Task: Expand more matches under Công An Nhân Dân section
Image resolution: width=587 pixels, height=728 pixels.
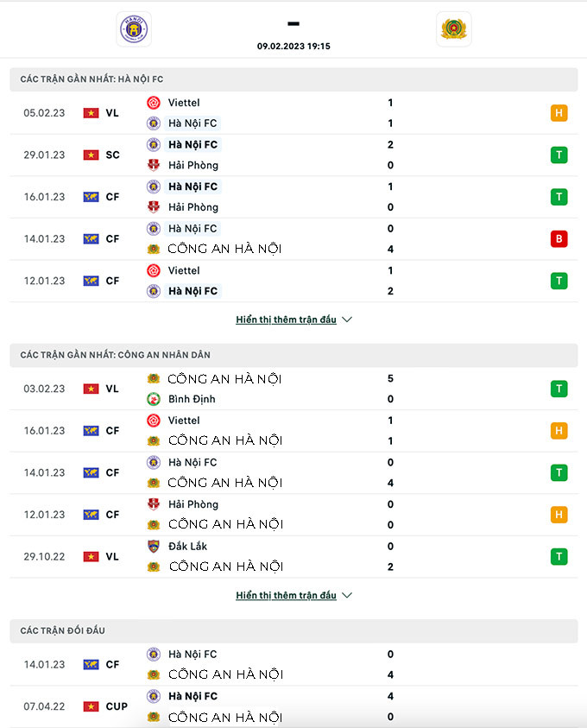Action: (286, 596)
